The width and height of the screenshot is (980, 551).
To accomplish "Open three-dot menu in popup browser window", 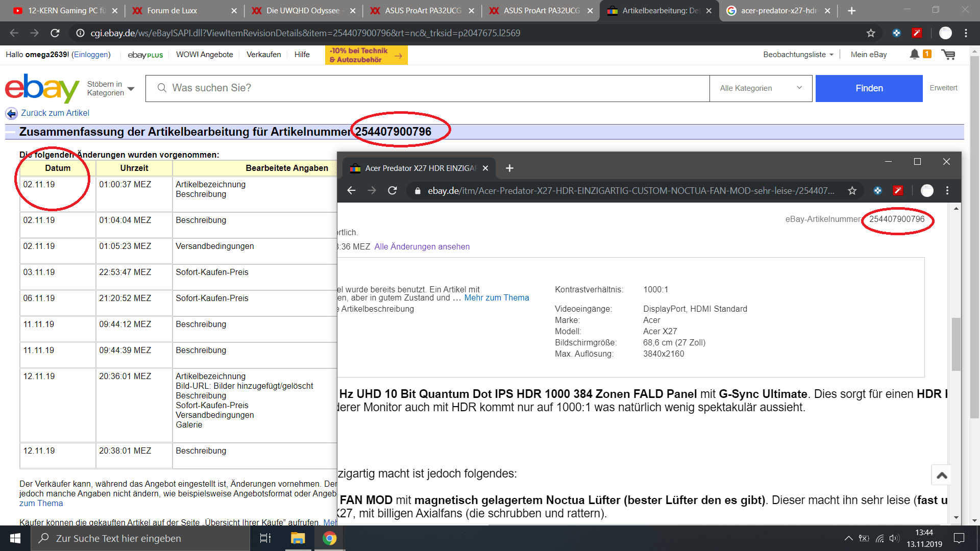I will (947, 190).
